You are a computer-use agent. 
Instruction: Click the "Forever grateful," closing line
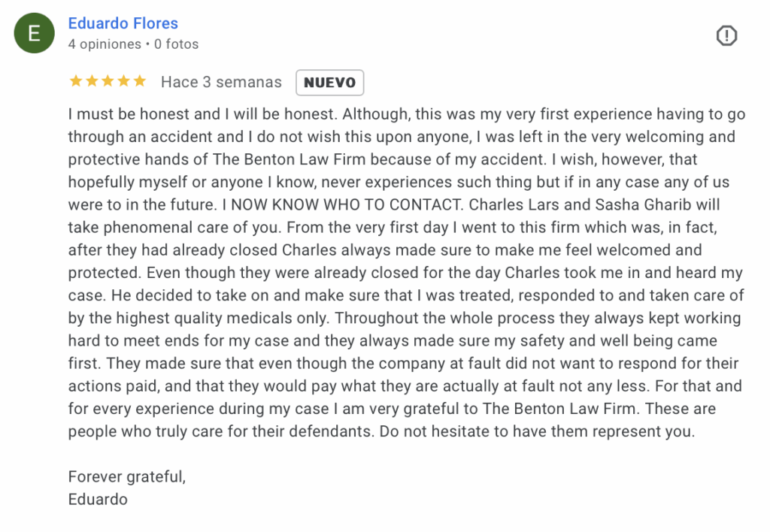(126, 476)
